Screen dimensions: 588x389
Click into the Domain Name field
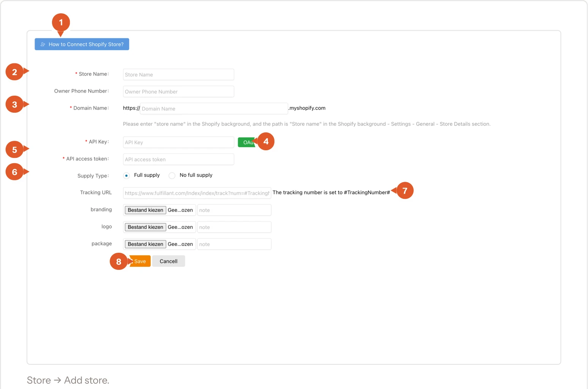pos(214,109)
